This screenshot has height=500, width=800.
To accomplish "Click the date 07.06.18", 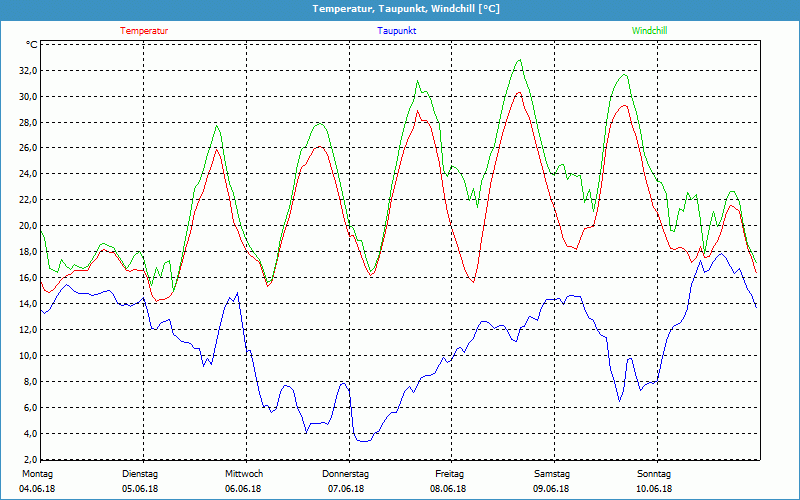I will 346,489.
